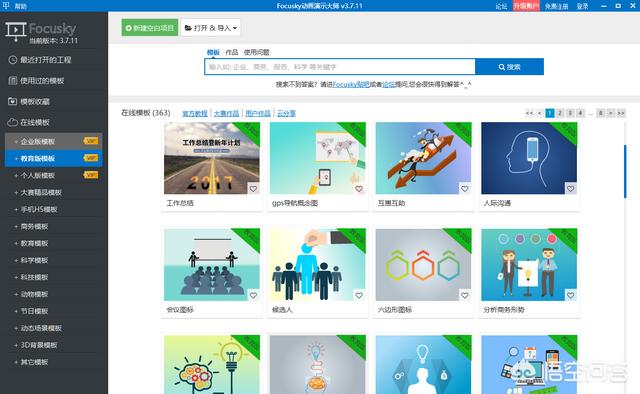Open the template favorites folder icon

tap(13, 101)
